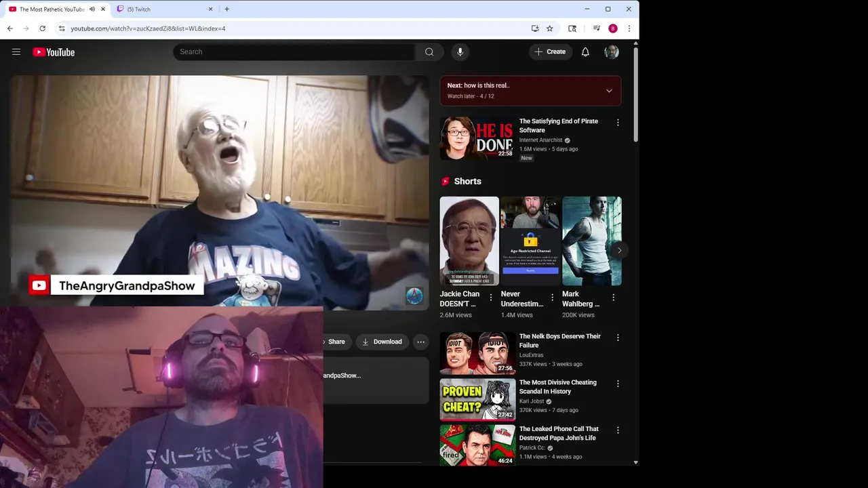Click the page vertical scrollbar thumb

[x=635, y=95]
